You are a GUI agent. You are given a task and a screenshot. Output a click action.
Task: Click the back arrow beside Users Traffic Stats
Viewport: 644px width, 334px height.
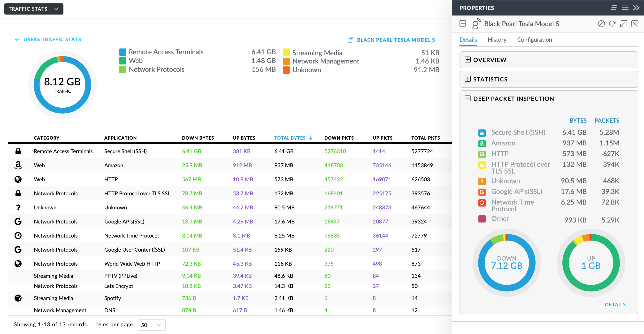click(17, 39)
